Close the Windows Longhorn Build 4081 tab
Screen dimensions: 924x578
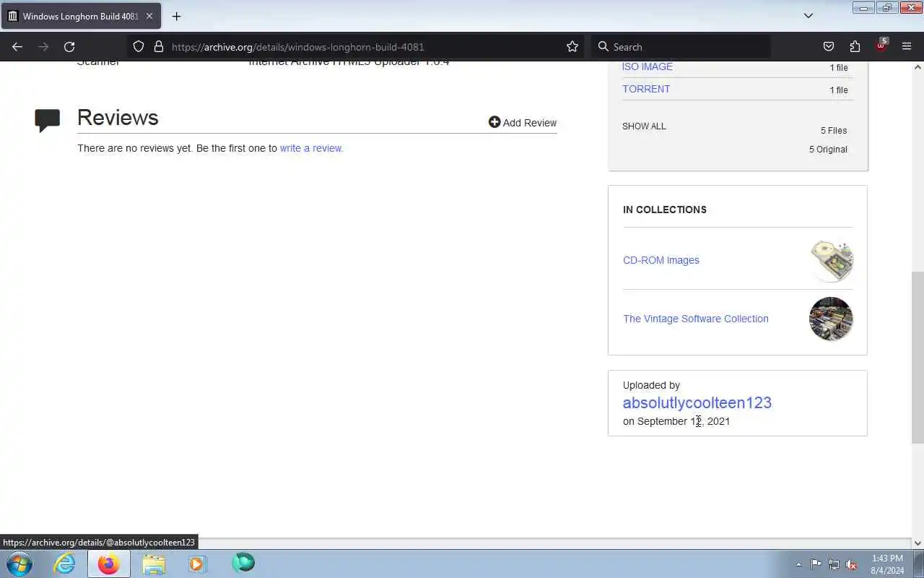[x=149, y=16]
